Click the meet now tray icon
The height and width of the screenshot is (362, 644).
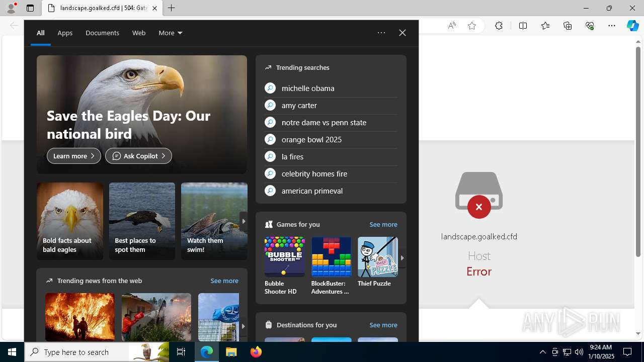pos(555,352)
